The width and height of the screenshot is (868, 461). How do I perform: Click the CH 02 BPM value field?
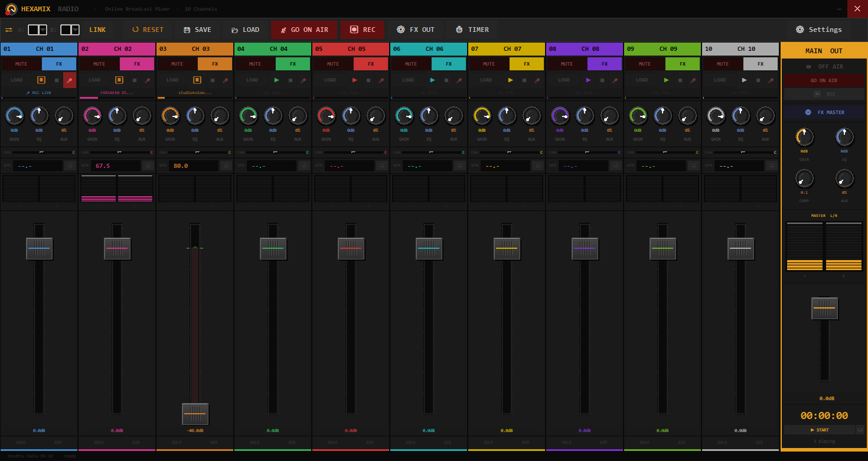coord(116,166)
